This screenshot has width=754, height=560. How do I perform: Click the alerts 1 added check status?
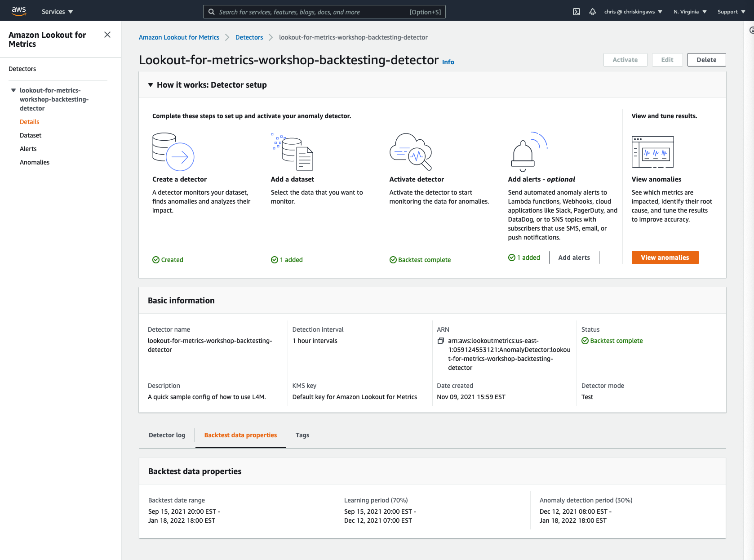(x=524, y=258)
